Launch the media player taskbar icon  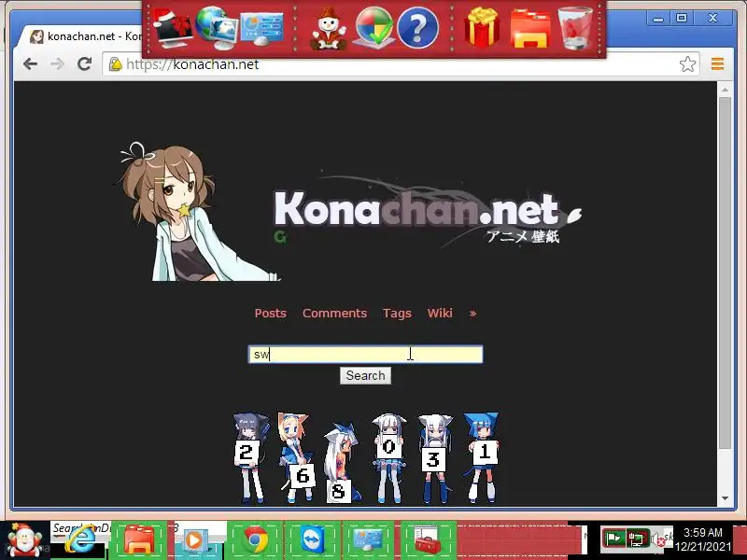(194, 540)
